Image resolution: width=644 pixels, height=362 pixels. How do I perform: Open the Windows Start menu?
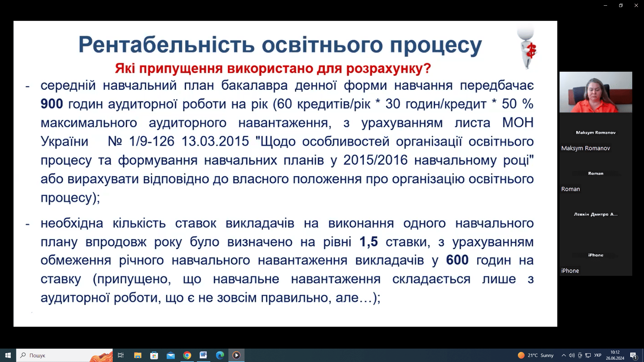click(x=8, y=355)
